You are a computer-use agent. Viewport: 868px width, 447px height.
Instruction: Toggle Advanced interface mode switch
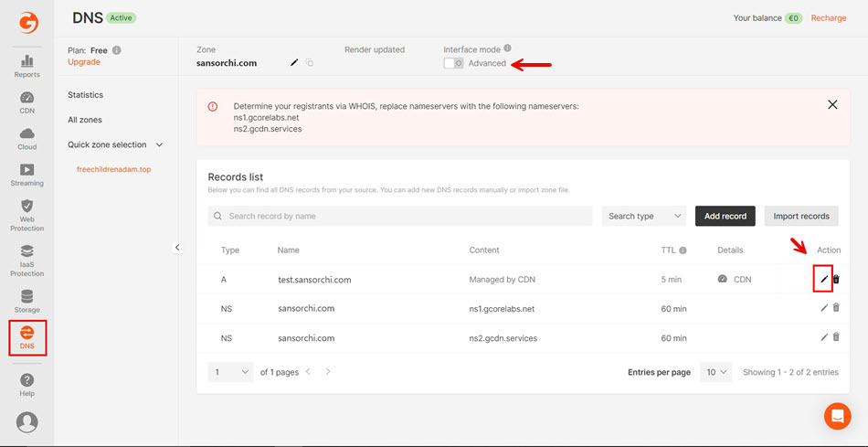(x=453, y=63)
